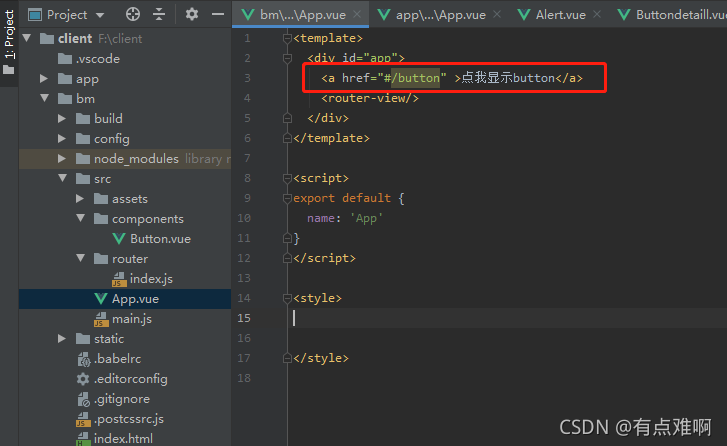The height and width of the screenshot is (446, 727).
Task: Switch to bm\...\App.vue tab
Action: click(302, 15)
